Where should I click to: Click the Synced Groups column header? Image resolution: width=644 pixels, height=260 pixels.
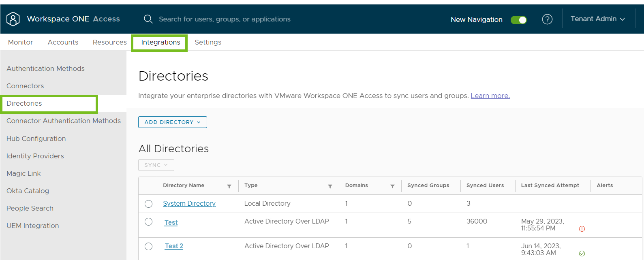coord(428,185)
